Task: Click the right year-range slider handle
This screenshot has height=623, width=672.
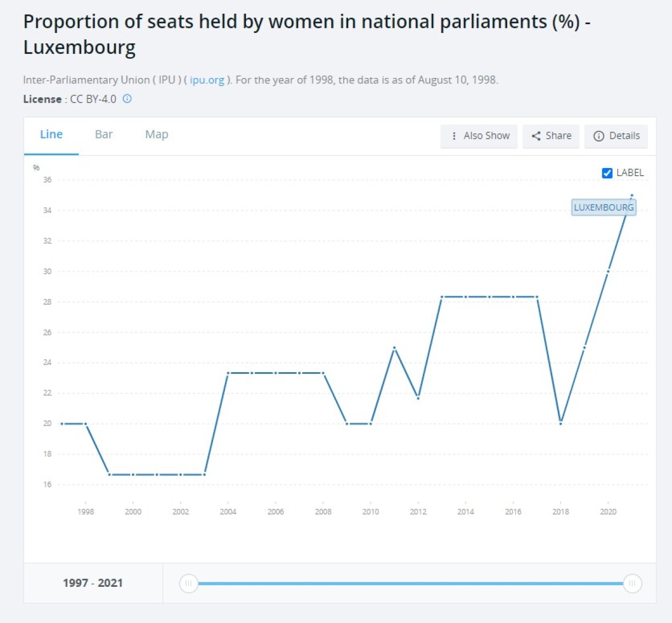Action: click(x=632, y=583)
